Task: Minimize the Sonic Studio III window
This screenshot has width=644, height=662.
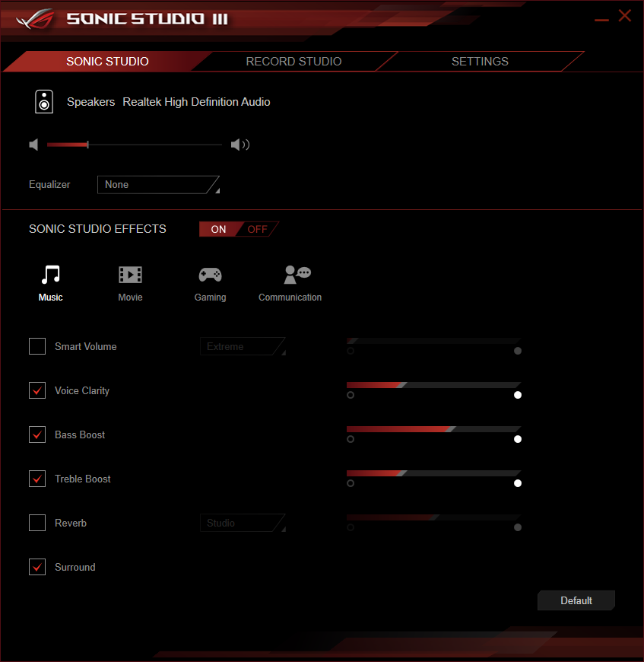Action: pos(601,20)
